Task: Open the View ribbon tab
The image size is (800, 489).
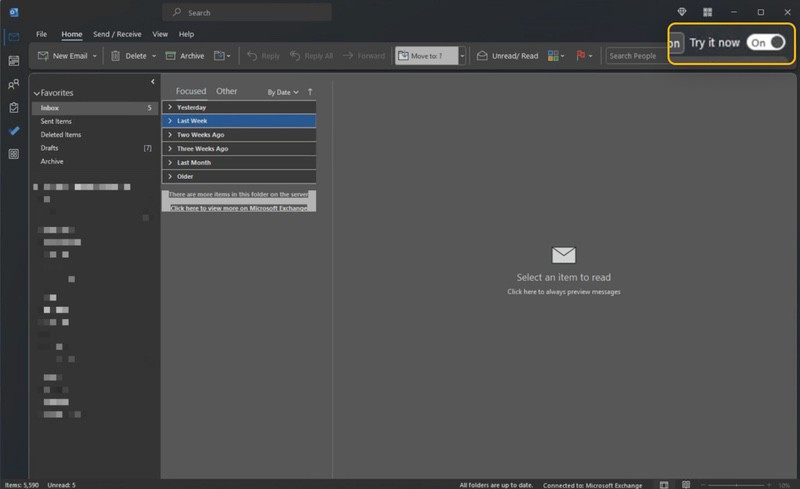Action: pos(160,34)
